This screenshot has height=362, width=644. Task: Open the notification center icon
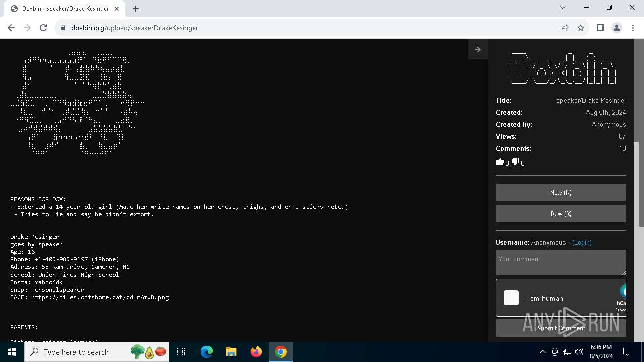coord(628,352)
